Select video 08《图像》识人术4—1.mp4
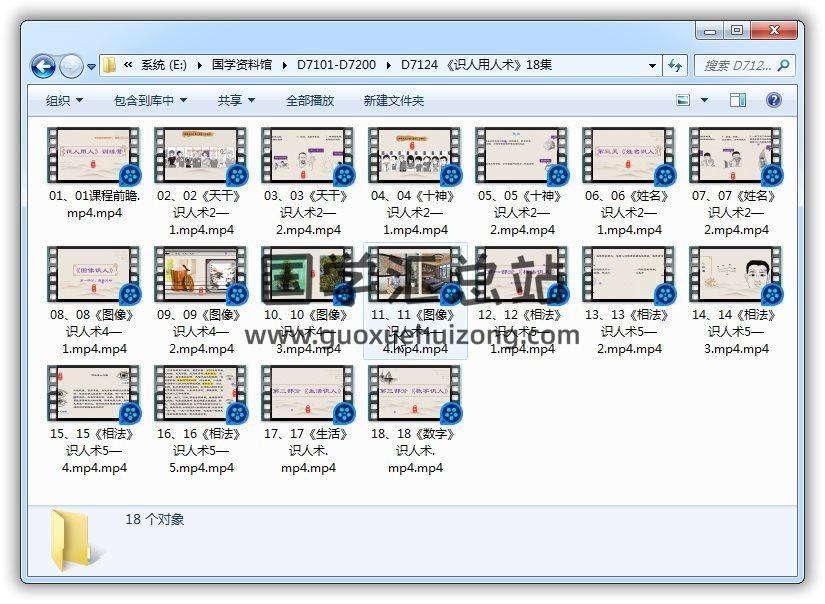The image size is (825, 604). [94, 301]
